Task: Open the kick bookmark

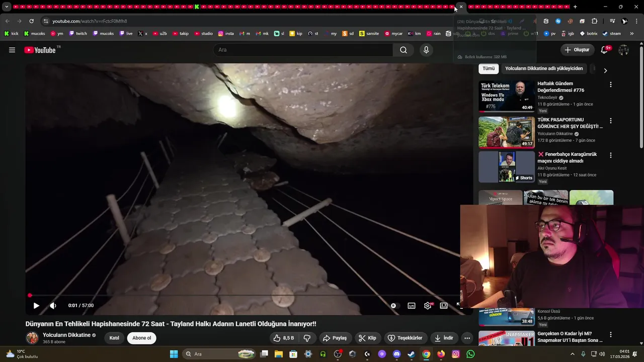Action: click(x=11, y=34)
